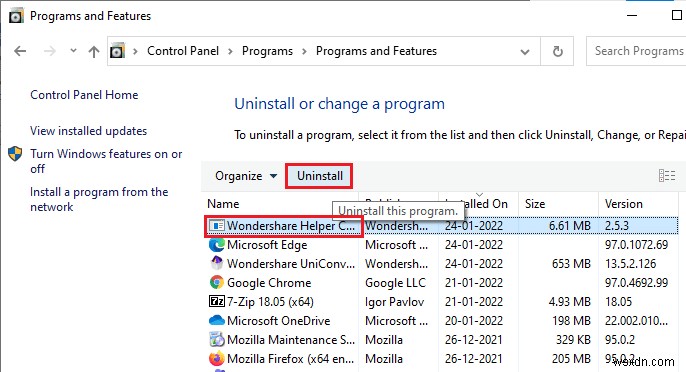Click the 4.93 MB size cell
The height and width of the screenshot is (372, 686).
coord(570,302)
